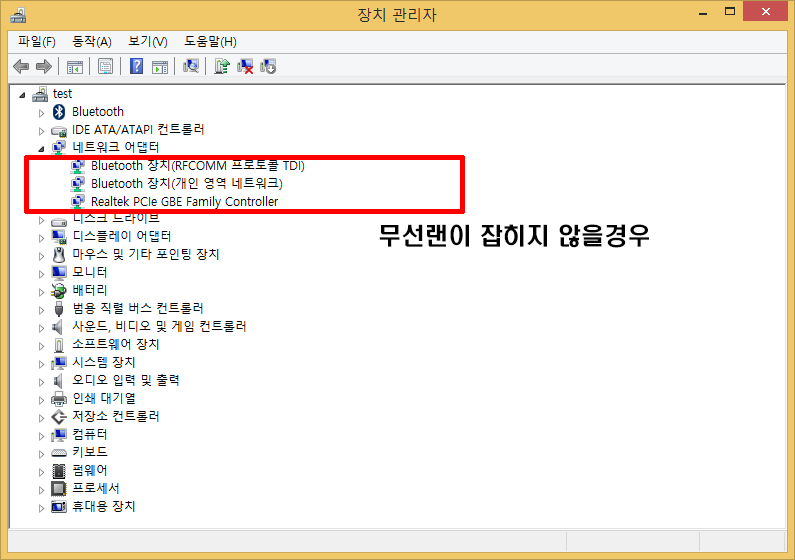Minimize the 장치 관리자 window

(703, 12)
